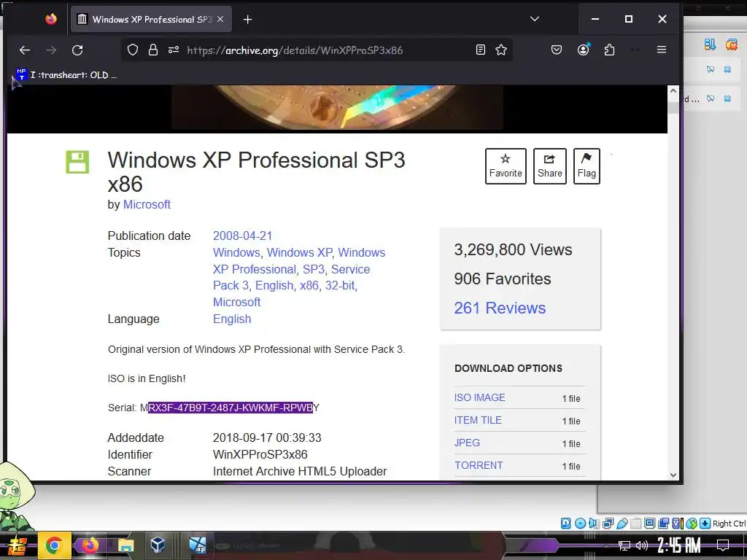This screenshot has width=747, height=560.
Task: Click the page scrollbar up arrow
Action: (x=673, y=91)
